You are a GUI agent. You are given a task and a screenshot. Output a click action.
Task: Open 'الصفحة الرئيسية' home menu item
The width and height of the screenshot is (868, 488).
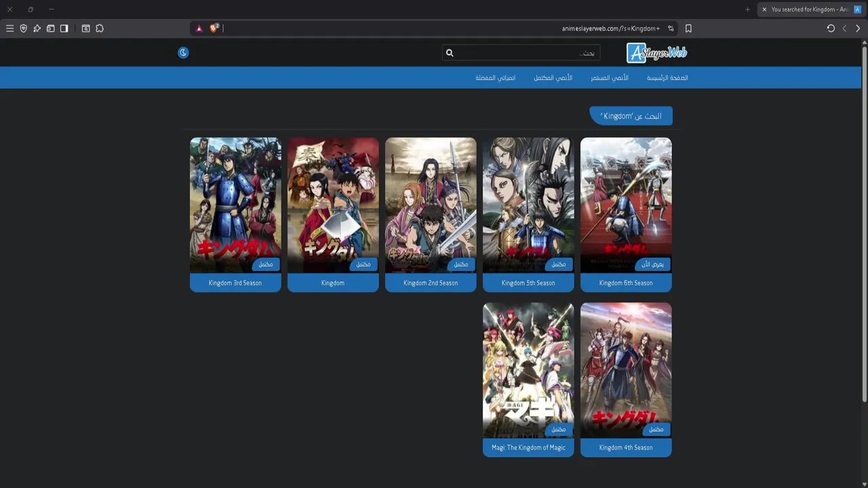point(667,78)
